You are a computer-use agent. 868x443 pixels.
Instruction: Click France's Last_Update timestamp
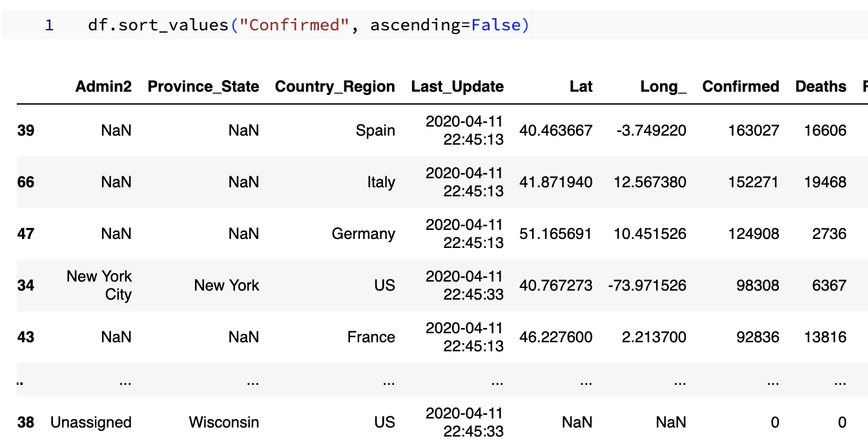click(x=464, y=337)
